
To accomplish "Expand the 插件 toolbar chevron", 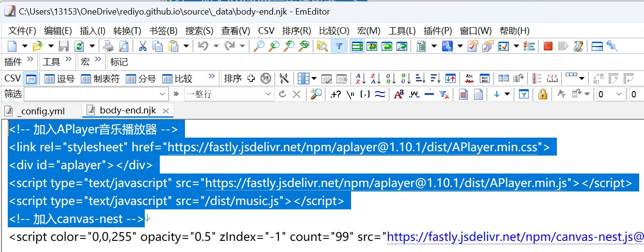I will pyautogui.click(x=30, y=60).
